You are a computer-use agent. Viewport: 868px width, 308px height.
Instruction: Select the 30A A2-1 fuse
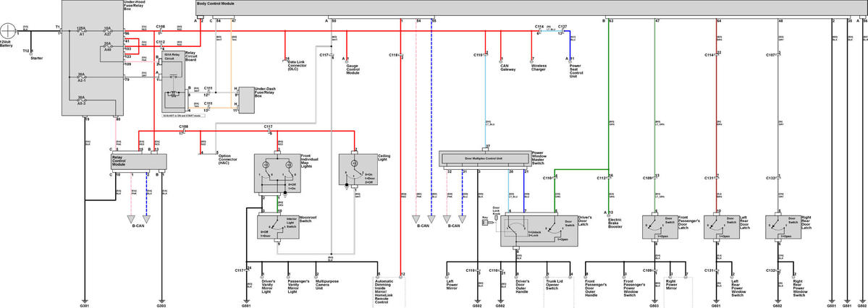[81, 77]
